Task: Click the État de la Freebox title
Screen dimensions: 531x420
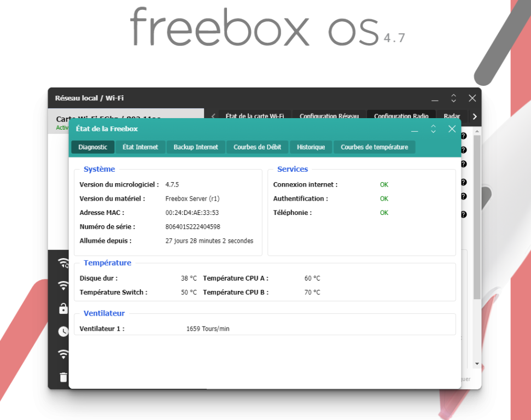Action: (x=107, y=129)
